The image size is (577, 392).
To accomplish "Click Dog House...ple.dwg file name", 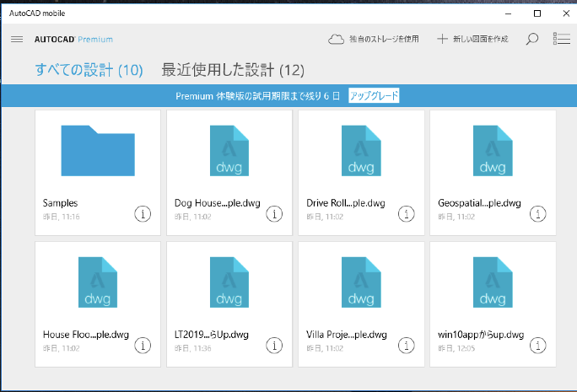I will pyautogui.click(x=217, y=203).
